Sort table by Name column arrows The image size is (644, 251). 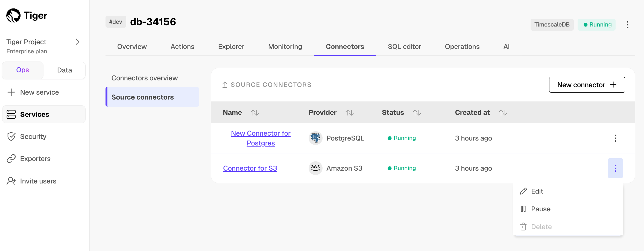(255, 113)
